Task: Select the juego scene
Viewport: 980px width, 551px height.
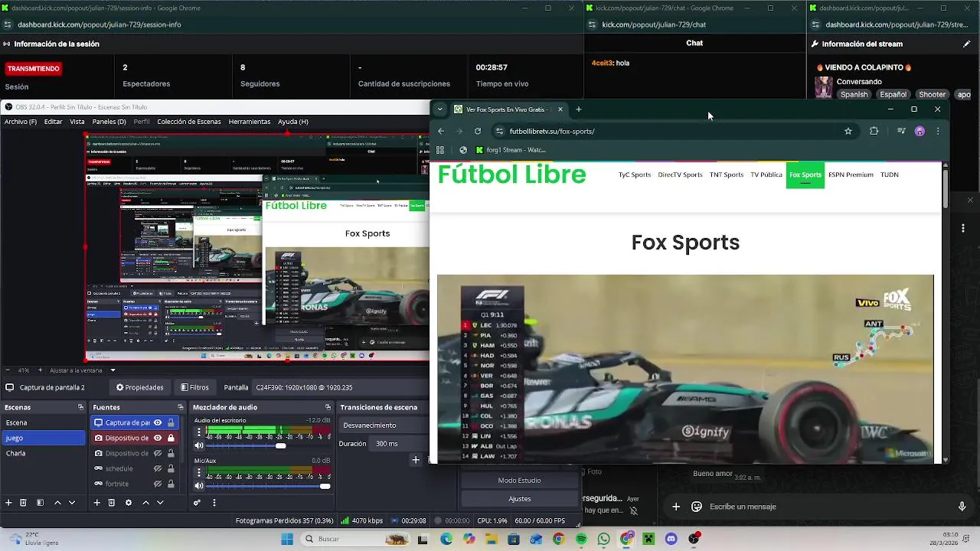Action: 44,438
